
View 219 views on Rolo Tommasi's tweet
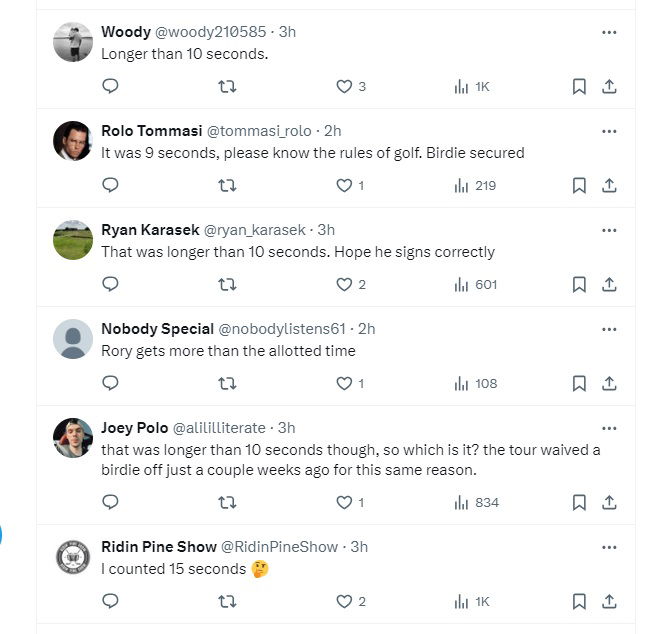[475, 185]
